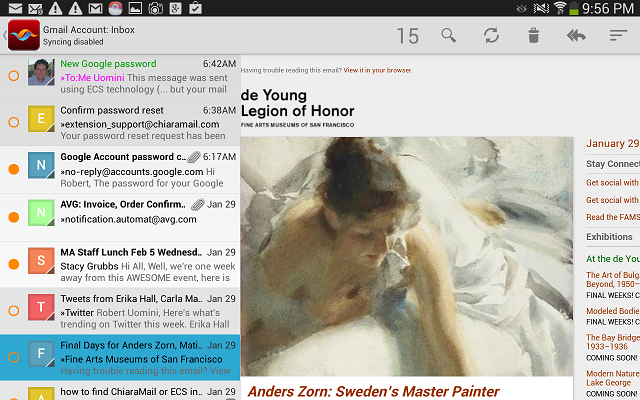
Task: Tap the paperclip on Google Account password message
Action: [194, 157]
